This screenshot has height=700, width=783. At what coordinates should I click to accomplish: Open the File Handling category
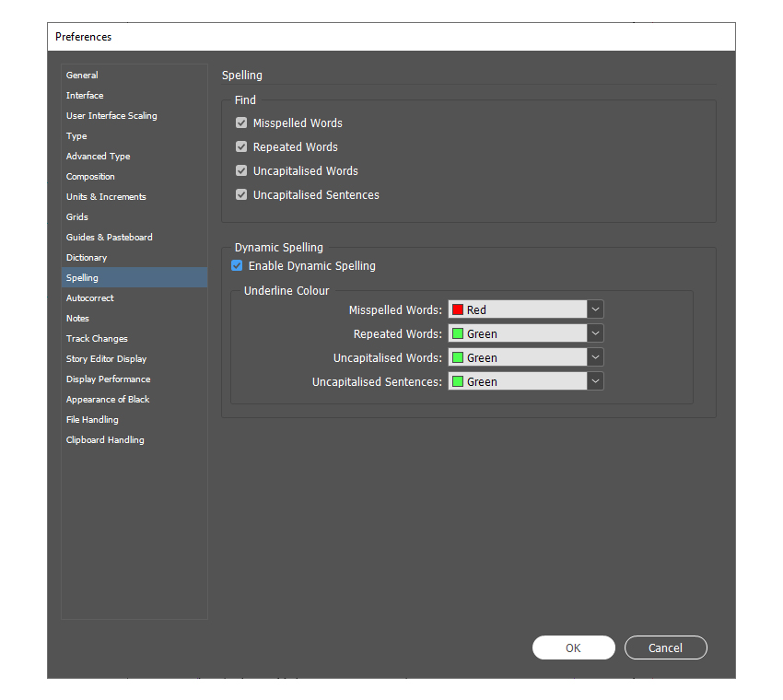click(134, 419)
